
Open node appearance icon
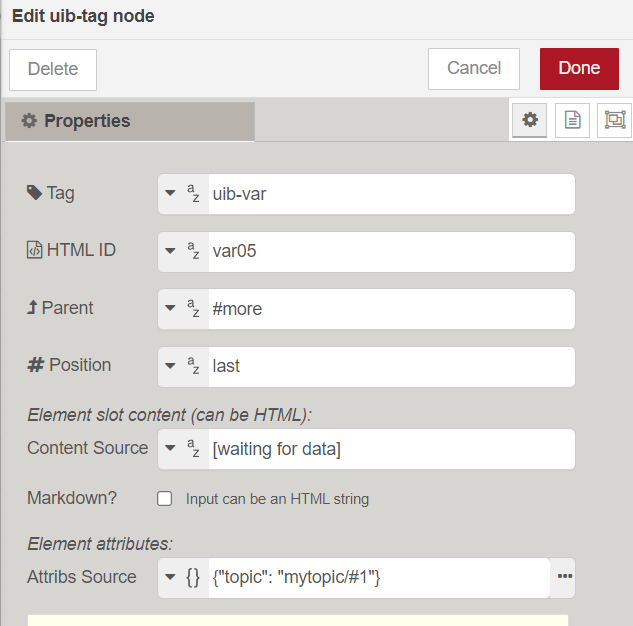point(614,120)
